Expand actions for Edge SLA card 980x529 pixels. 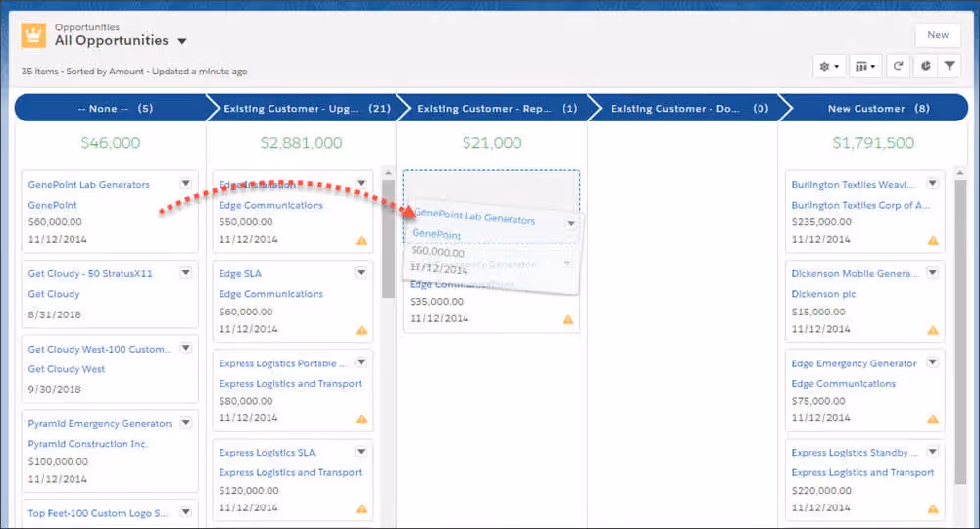(361, 273)
